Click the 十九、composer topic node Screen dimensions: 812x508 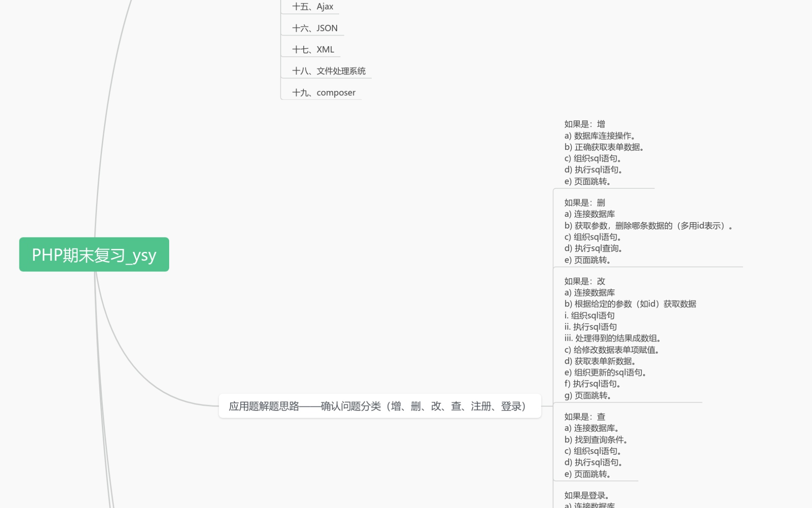pyautogui.click(x=324, y=93)
